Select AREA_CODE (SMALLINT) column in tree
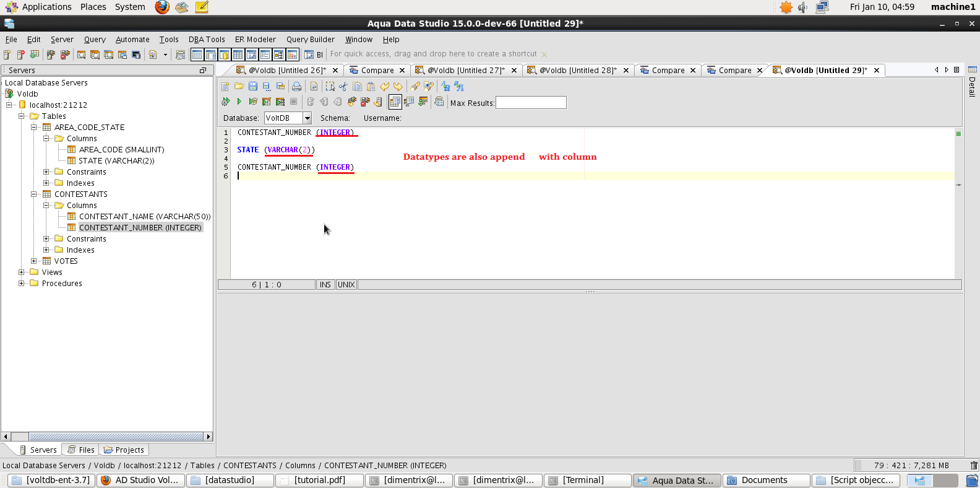 click(x=122, y=150)
